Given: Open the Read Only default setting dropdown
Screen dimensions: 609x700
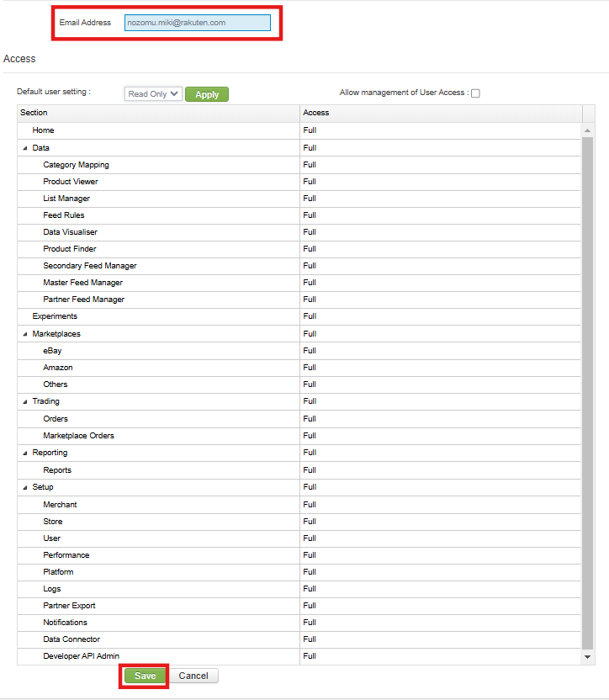Looking at the screenshot, I should tap(153, 93).
